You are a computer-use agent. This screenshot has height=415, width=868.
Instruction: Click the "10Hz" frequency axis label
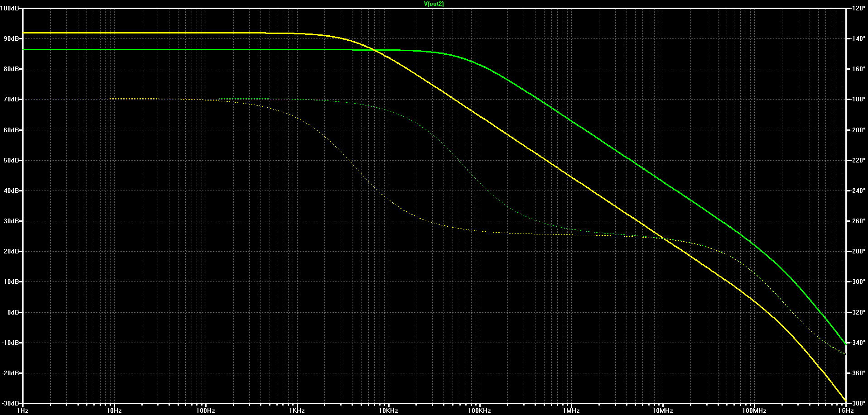[114, 410]
